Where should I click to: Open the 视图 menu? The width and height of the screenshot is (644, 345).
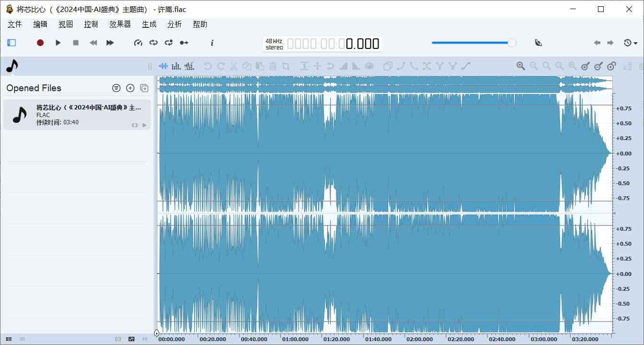point(66,24)
